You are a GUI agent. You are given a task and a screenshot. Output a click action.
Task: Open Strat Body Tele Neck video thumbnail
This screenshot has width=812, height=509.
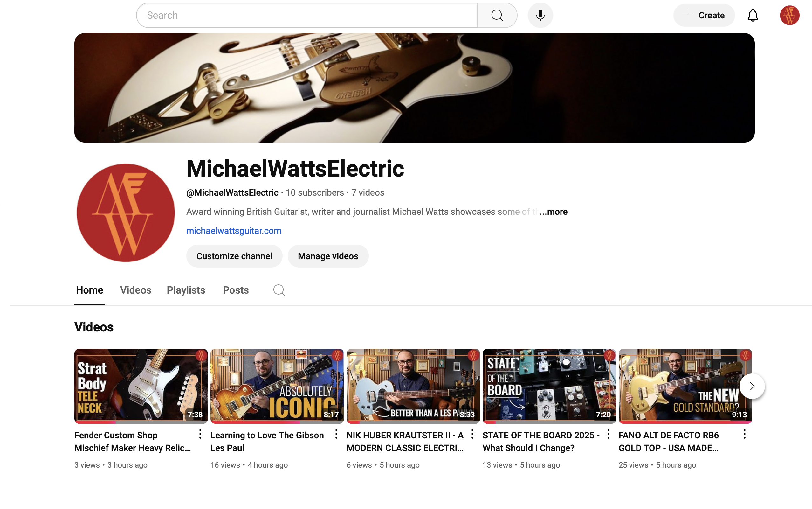click(x=141, y=386)
